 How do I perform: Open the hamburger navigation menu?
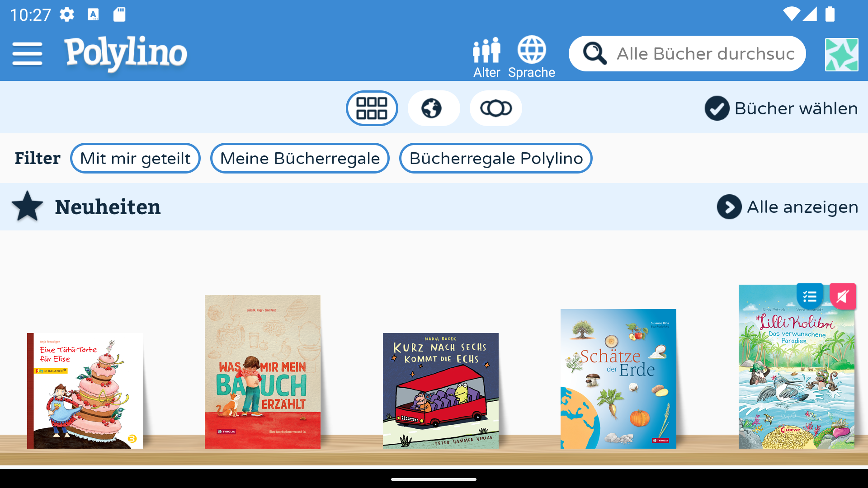point(27,54)
